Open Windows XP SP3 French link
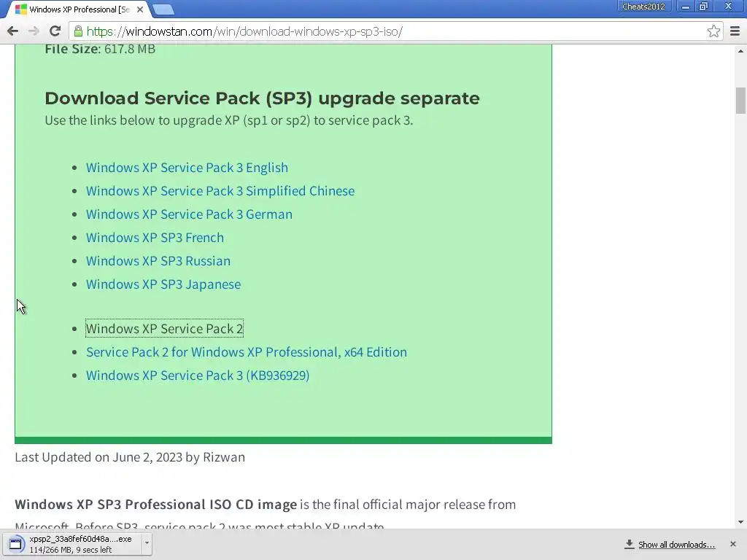This screenshot has width=747, height=560. click(155, 238)
